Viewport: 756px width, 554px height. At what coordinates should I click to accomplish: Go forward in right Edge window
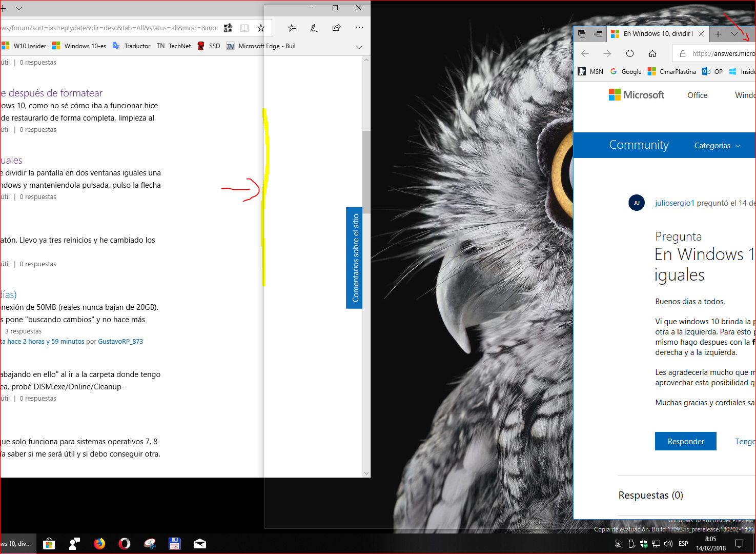[x=607, y=53]
